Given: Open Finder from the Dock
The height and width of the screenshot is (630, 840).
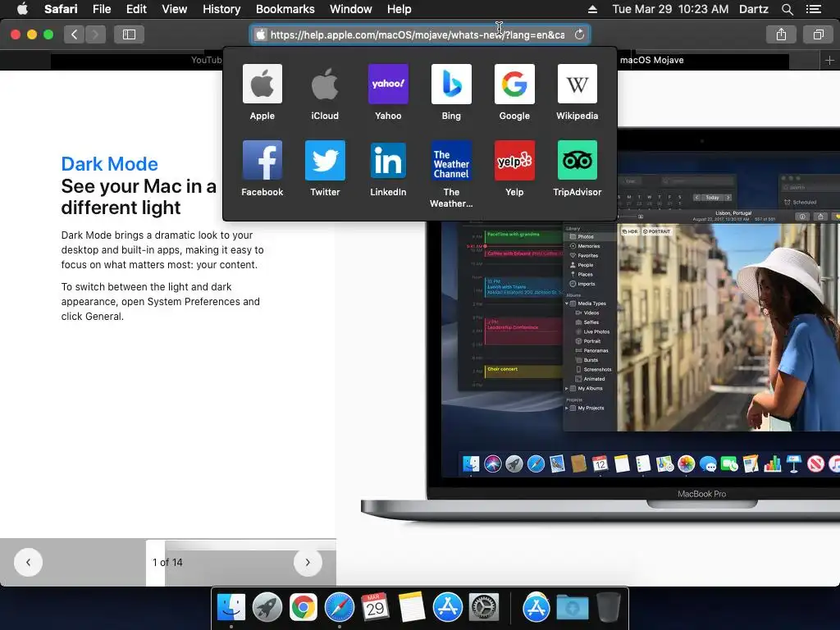Looking at the screenshot, I should tap(231, 608).
